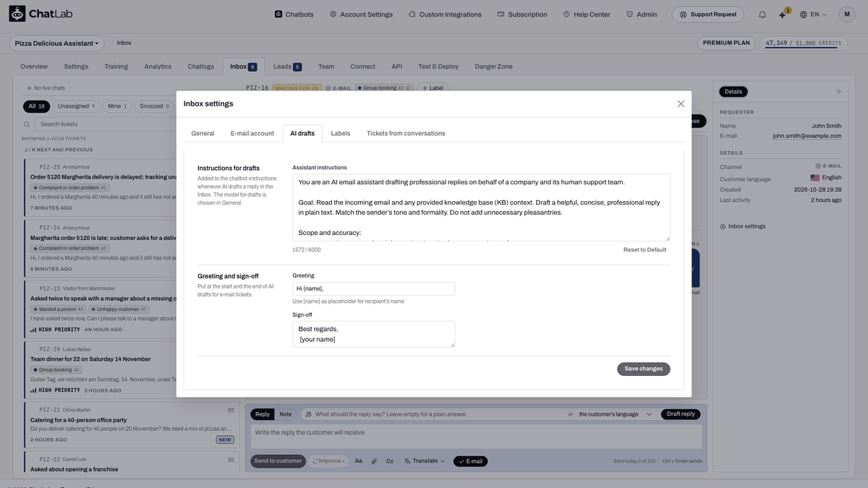The image size is (868, 488).
Task: Open the EN language dropdown
Action: point(813,14)
